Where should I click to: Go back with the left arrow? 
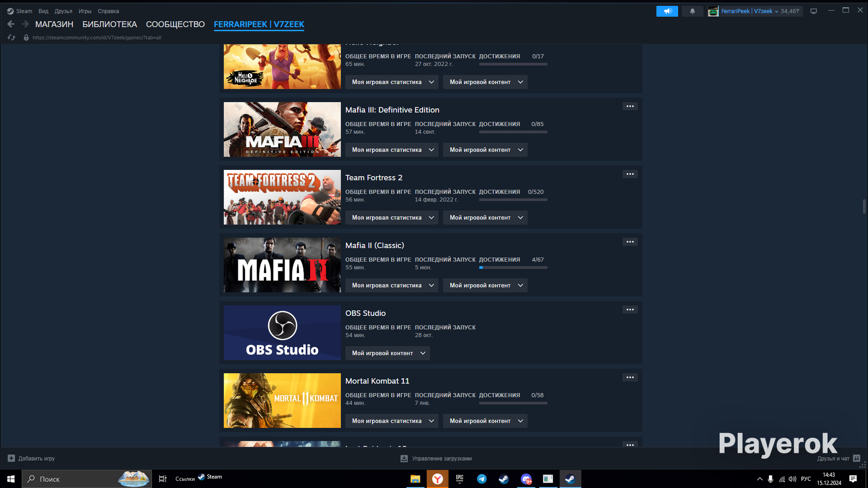[x=11, y=24]
